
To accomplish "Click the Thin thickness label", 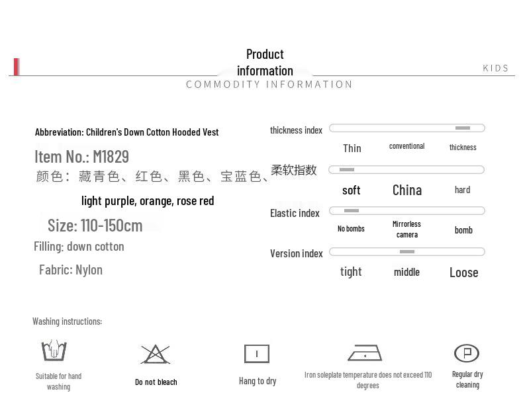I will 352,148.
